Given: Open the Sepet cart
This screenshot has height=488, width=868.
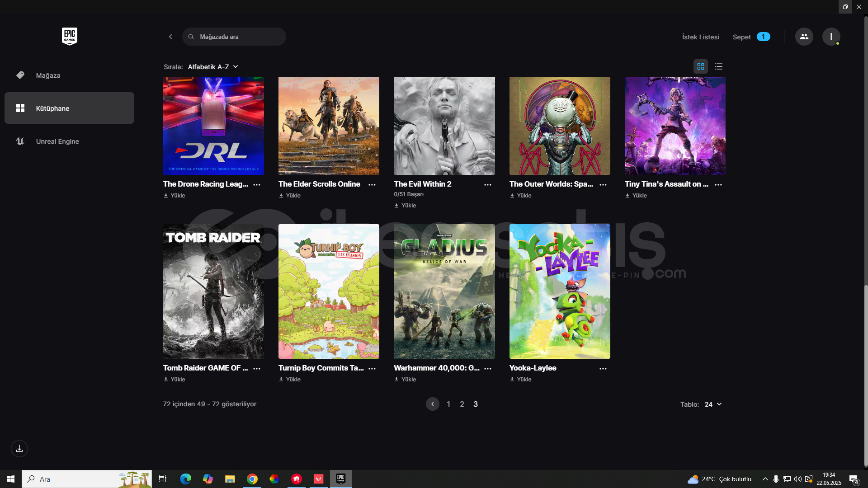Looking at the screenshot, I should tap(751, 37).
